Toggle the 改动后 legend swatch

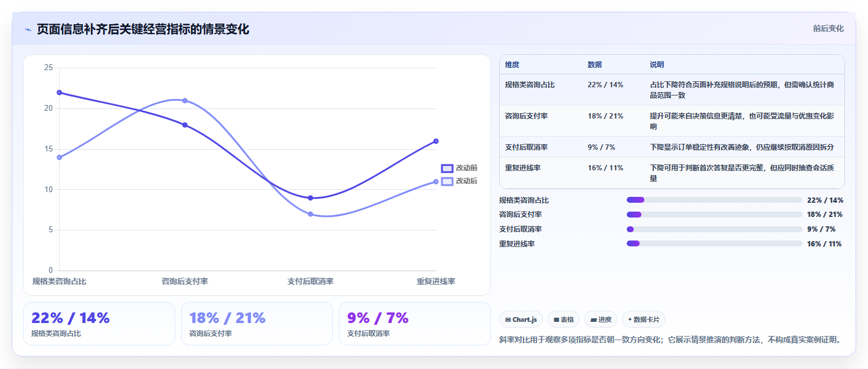[x=447, y=181]
